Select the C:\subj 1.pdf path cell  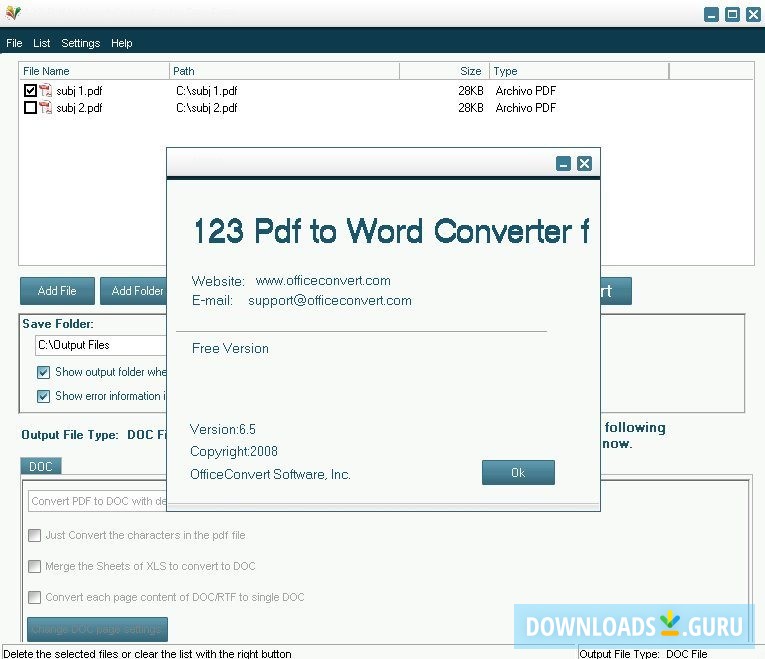tap(207, 91)
